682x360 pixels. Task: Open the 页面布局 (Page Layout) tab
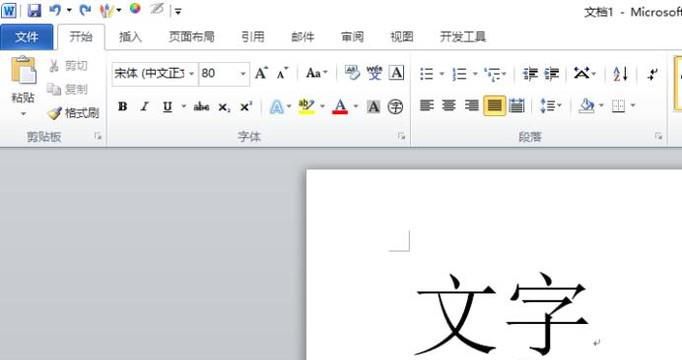click(x=192, y=37)
